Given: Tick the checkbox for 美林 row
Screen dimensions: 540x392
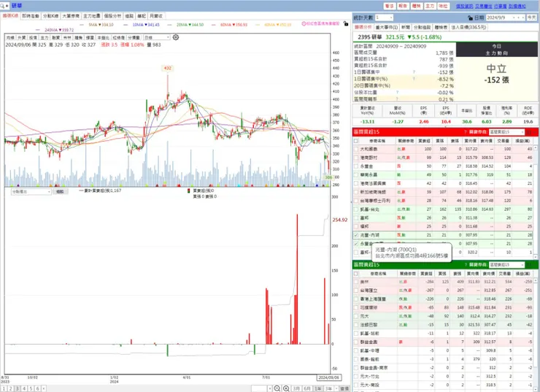Looking at the screenshot, I should pos(356,282).
